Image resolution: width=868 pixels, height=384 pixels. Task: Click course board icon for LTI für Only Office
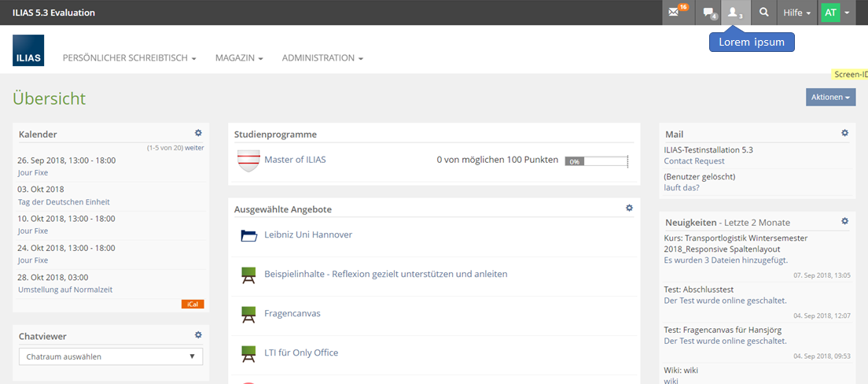[249, 354]
